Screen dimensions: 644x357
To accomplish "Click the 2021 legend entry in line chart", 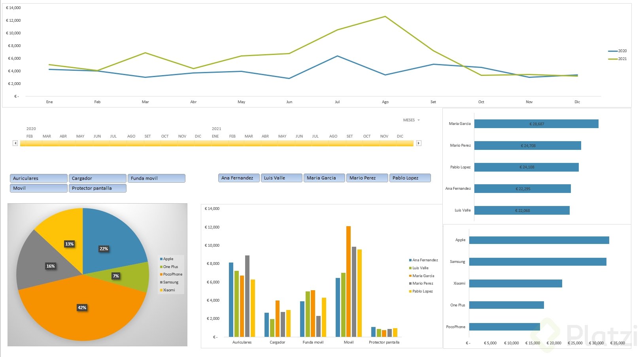I will [x=618, y=59].
